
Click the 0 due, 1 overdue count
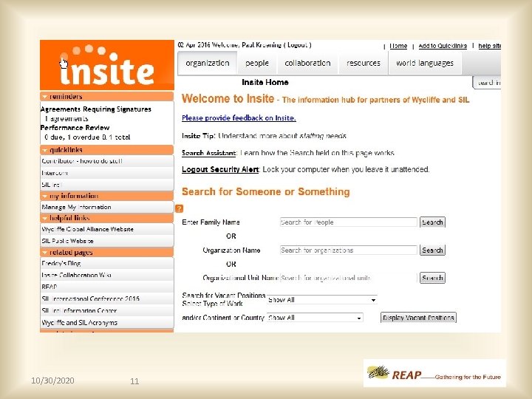pos(87,137)
